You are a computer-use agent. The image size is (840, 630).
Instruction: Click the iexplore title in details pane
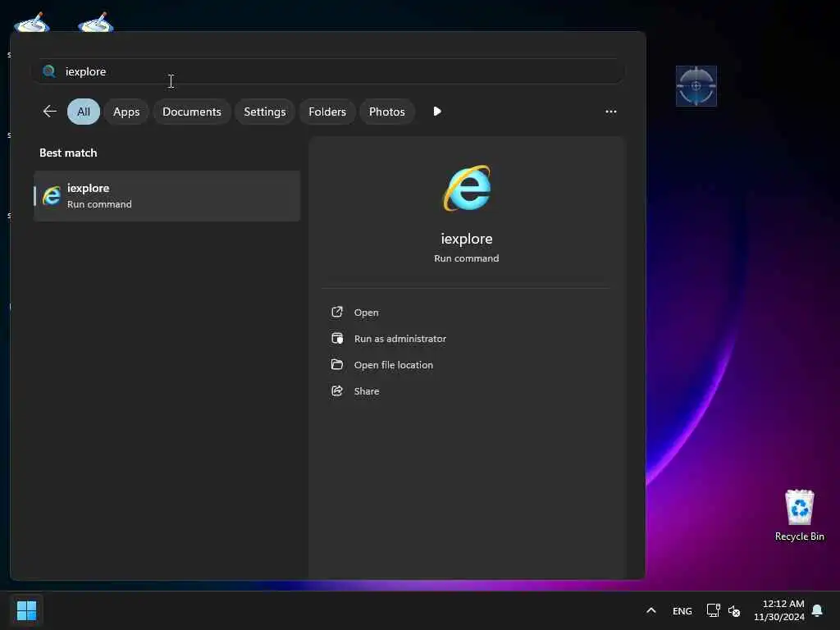(x=467, y=239)
